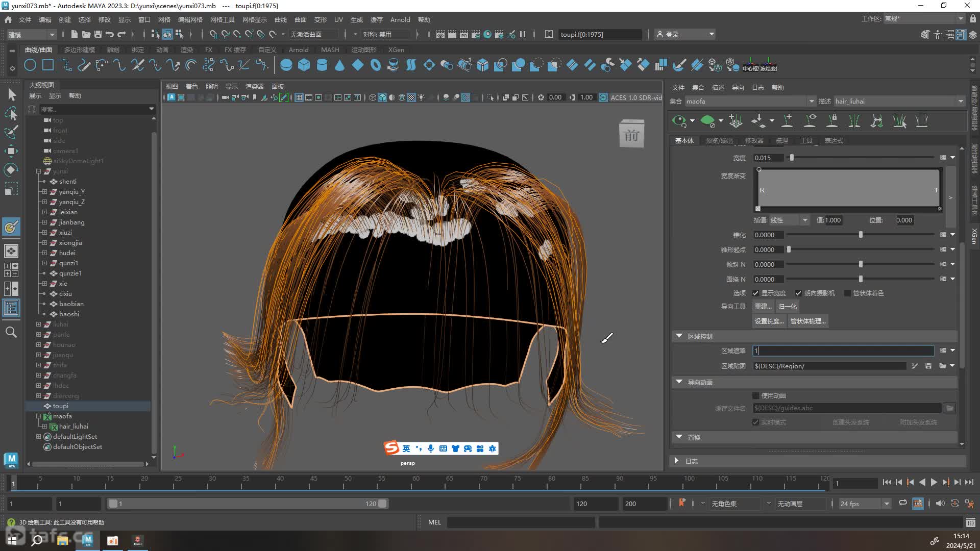
Task: Activate the Select tool arrow
Action: (11, 94)
